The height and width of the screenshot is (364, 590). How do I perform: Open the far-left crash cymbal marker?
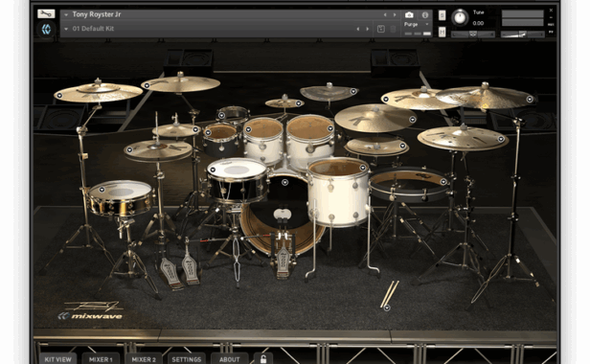(x=59, y=96)
